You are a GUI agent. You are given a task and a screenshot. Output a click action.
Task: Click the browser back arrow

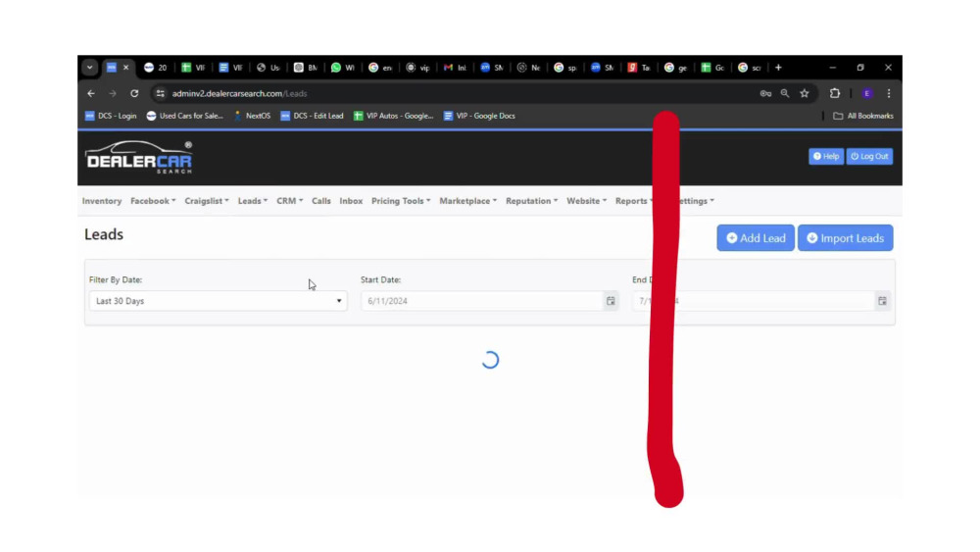point(91,94)
